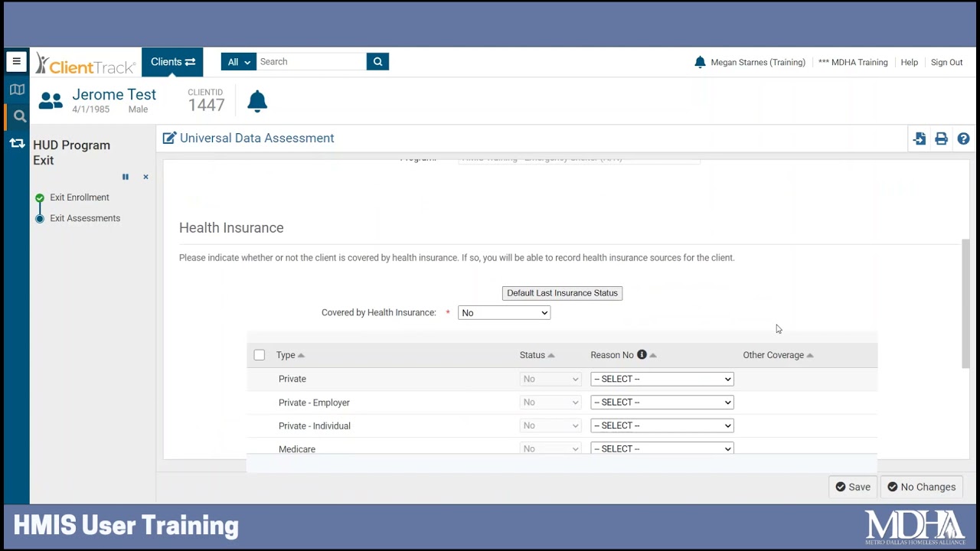Open client notifications bell next to ClientID

point(257,101)
